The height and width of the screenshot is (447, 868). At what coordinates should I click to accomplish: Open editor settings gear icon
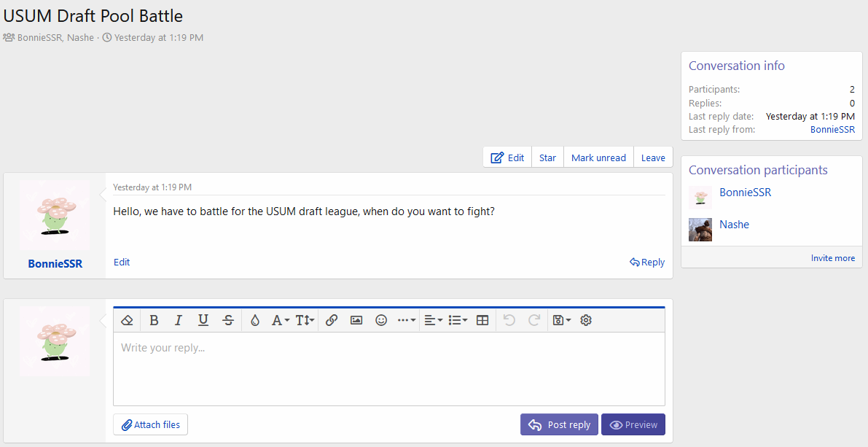click(x=586, y=320)
